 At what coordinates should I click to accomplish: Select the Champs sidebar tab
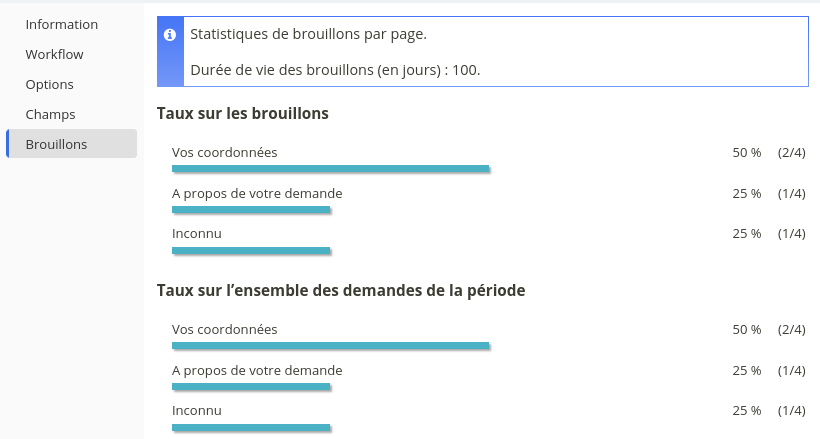click(x=51, y=114)
